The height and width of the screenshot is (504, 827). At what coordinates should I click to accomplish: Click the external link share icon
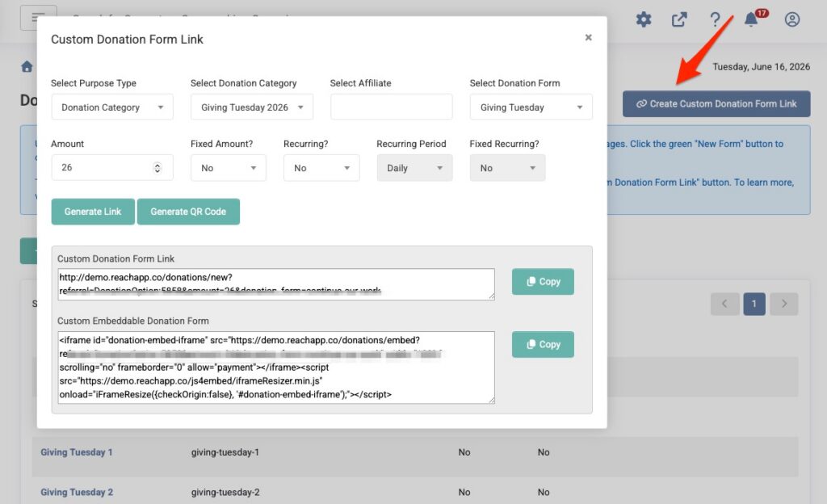[679, 19]
